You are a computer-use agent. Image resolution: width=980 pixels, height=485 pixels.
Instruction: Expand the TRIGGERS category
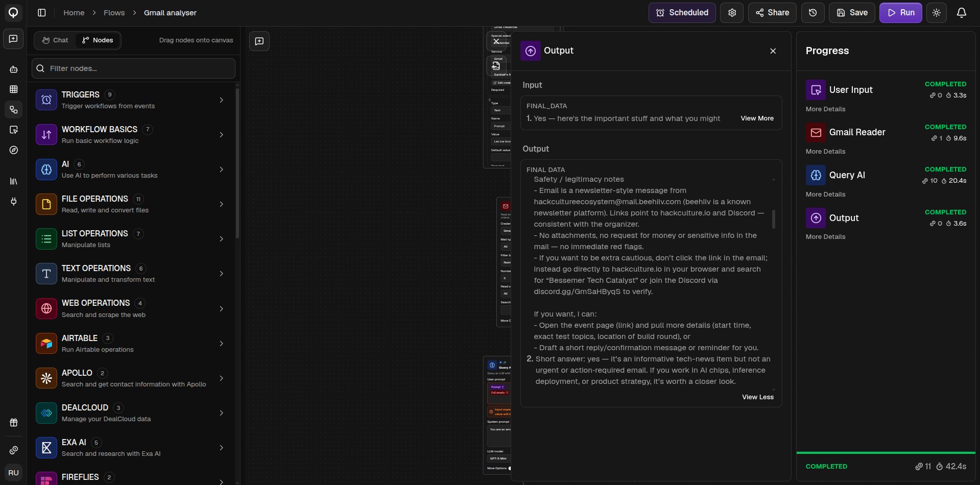[x=221, y=100]
